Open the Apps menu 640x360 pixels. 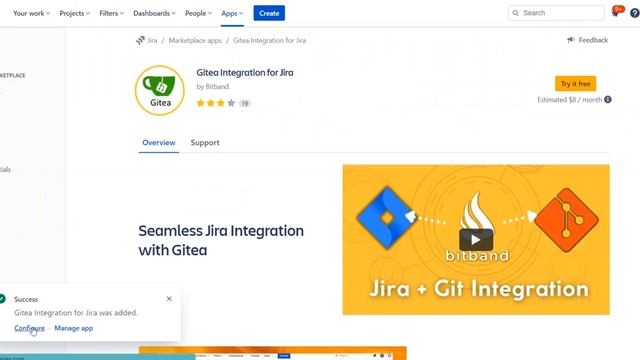232,13
